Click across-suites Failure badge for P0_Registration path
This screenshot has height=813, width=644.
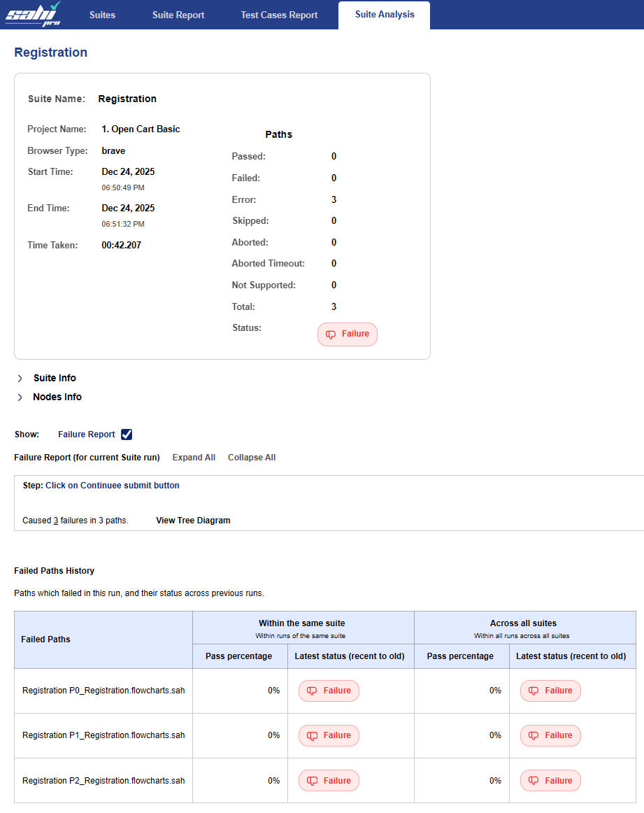(x=550, y=691)
